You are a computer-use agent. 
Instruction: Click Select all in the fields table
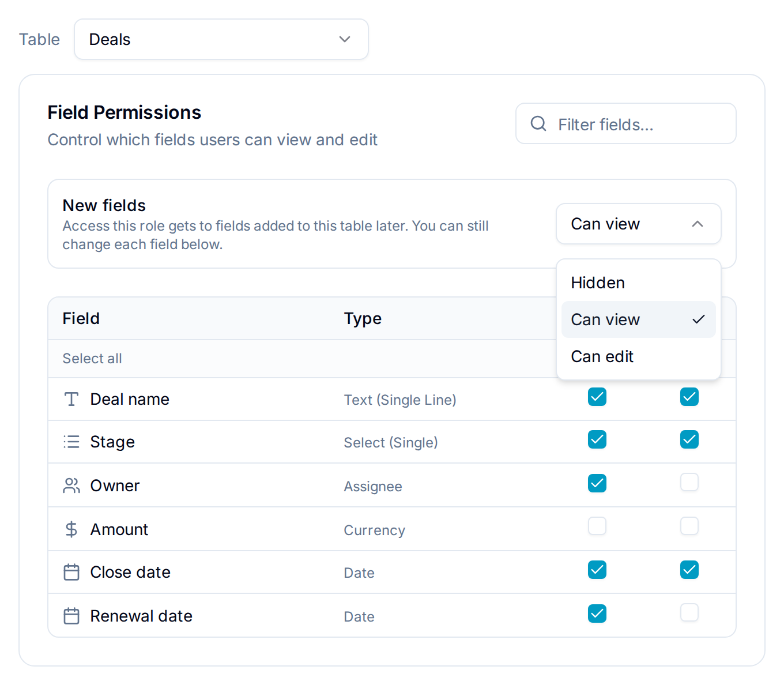(92, 358)
